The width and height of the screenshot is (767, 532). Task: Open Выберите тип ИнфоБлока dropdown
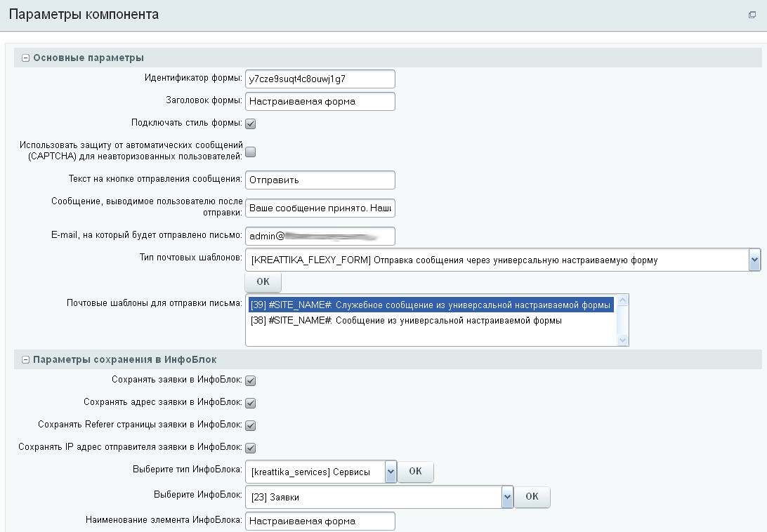click(391, 472)
